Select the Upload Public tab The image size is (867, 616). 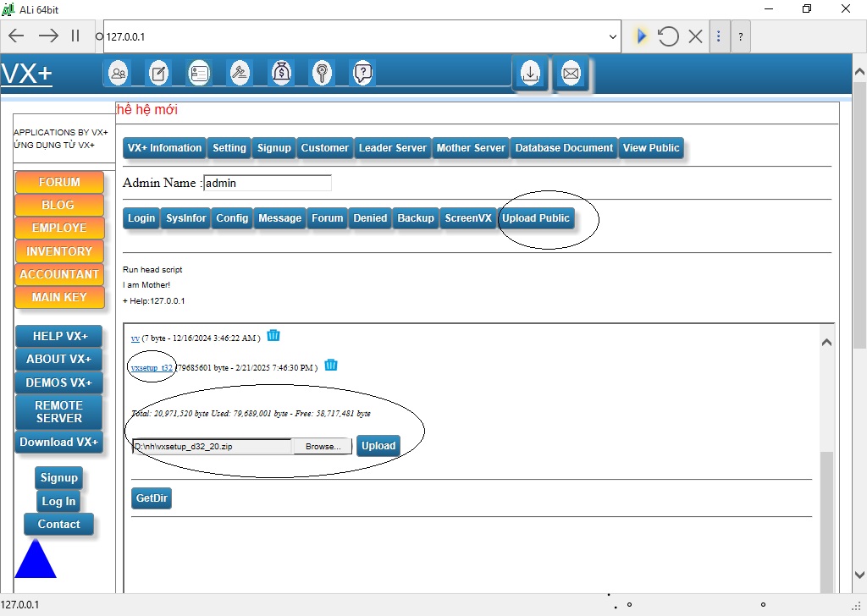click(x=536, y=218)
